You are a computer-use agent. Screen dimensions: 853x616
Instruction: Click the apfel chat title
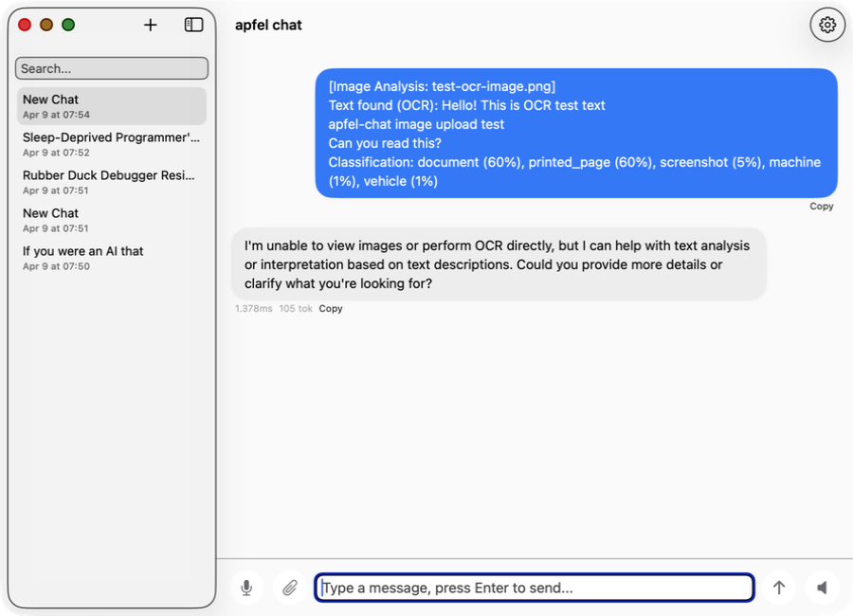pyautogui.click(x=268, y=25)
